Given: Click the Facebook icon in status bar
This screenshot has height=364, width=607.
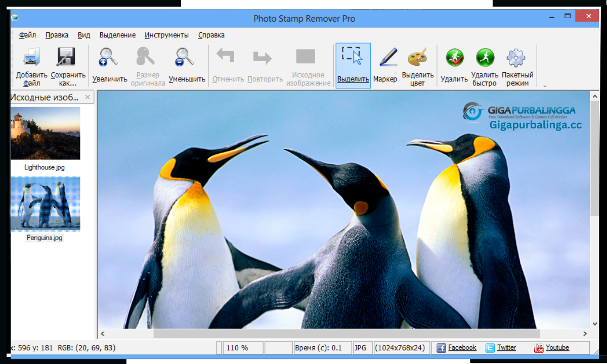Looking at the screenshot, I should click(x=441, y=348).
